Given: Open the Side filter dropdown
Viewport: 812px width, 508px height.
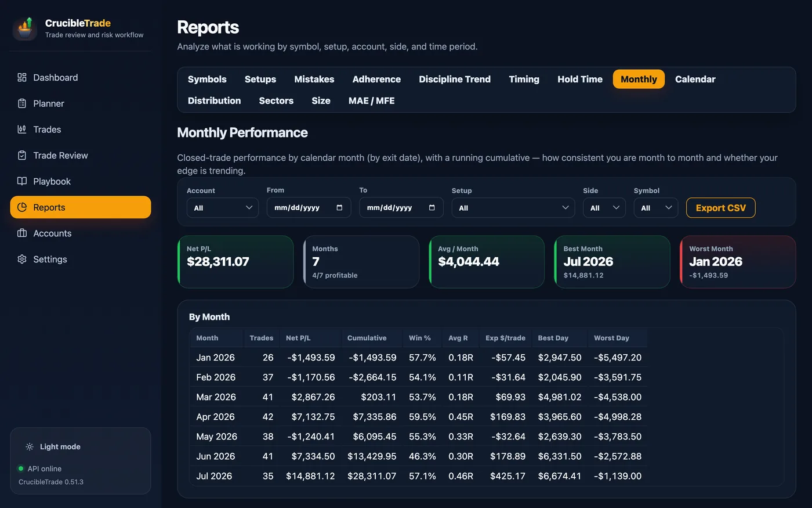Looking at the screenshot, I should (604, 208).
